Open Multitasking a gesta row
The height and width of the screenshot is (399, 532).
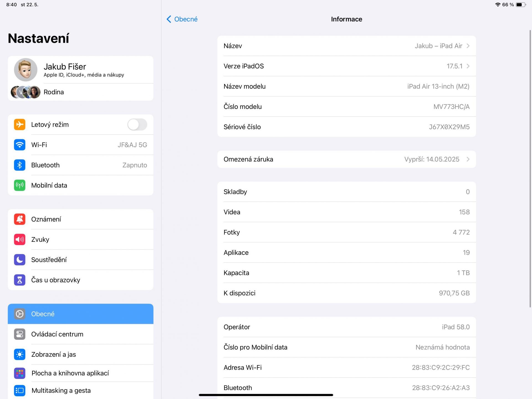[81, 390]
